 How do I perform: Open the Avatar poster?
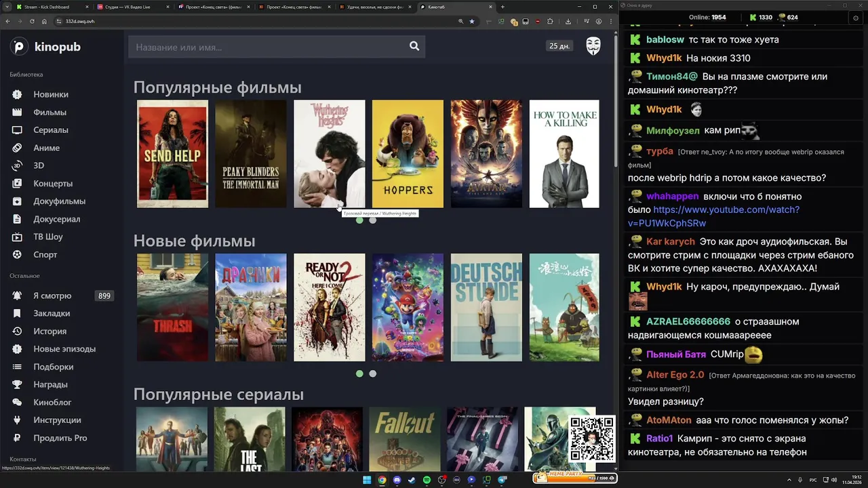pyautogui.click(x=486, y=154)
